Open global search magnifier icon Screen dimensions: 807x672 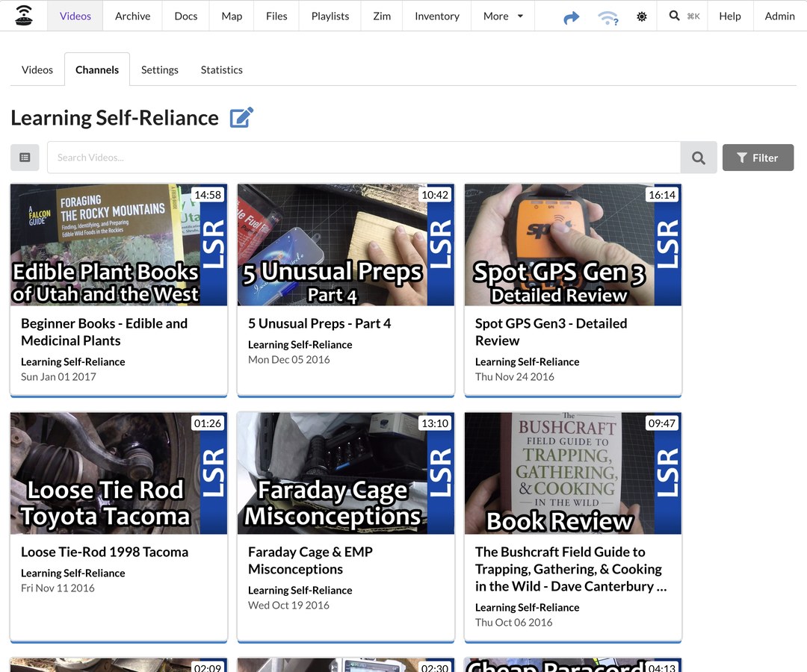click(x=674, y=16)
